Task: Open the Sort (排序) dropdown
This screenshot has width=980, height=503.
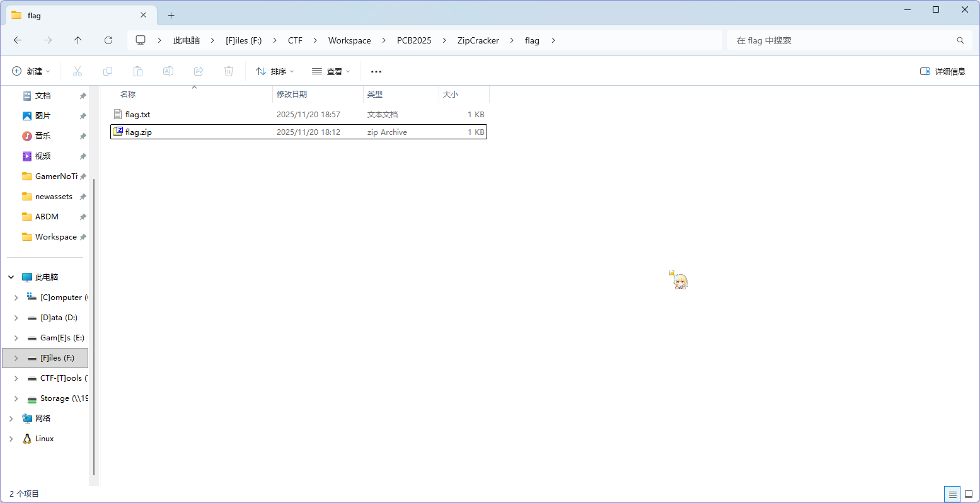Action: (275, 71)
